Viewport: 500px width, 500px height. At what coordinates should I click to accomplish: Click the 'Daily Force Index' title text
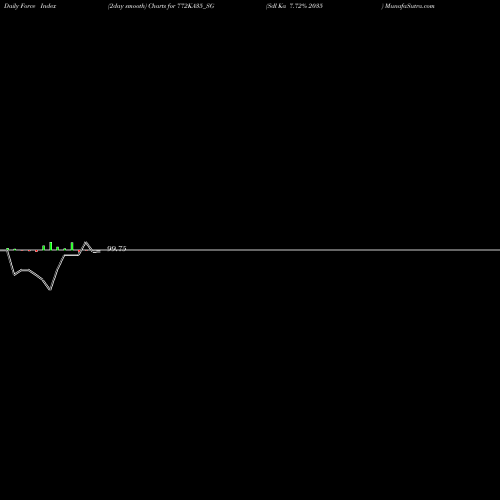pos(30,6)
